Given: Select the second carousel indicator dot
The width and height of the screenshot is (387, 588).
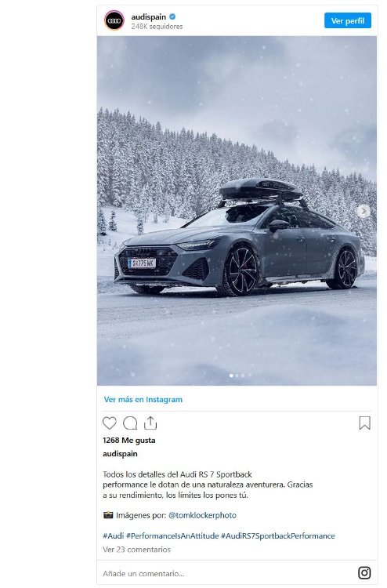Looking at the screenshot, I should pyautogui.click(x=237, y=376).
